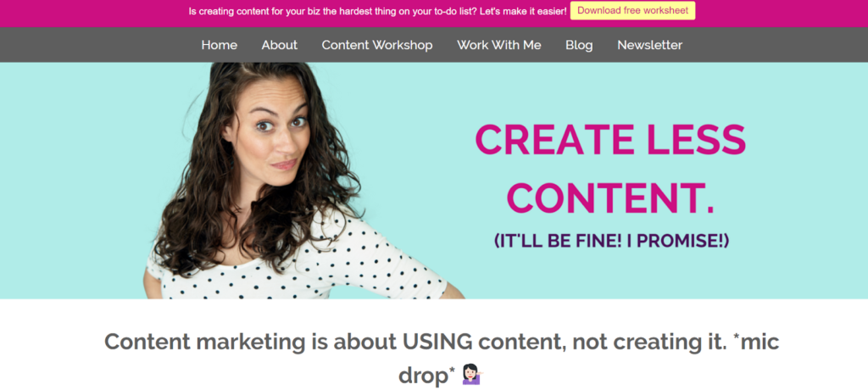The image size is (868, 390).
Task: Open the Newsletter nav link
Action: click(x=650, y=45)
